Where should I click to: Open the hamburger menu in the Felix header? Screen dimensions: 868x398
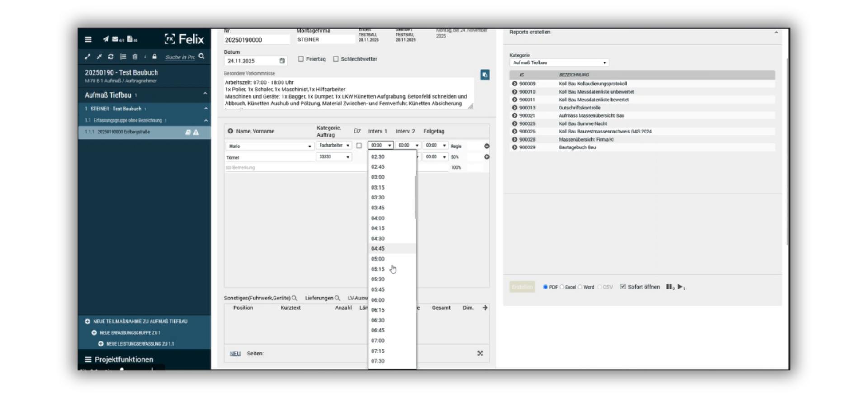tap(88, 39)
